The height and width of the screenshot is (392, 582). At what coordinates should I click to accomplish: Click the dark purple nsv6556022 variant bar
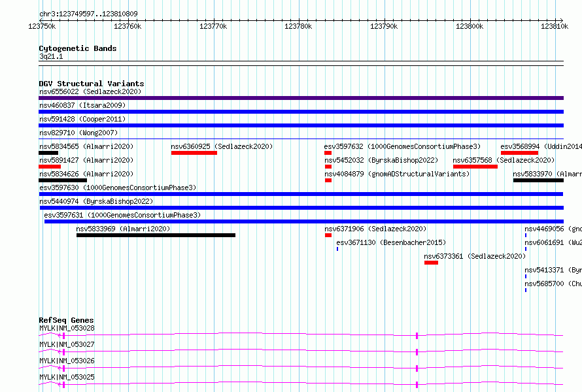(301, 98)
